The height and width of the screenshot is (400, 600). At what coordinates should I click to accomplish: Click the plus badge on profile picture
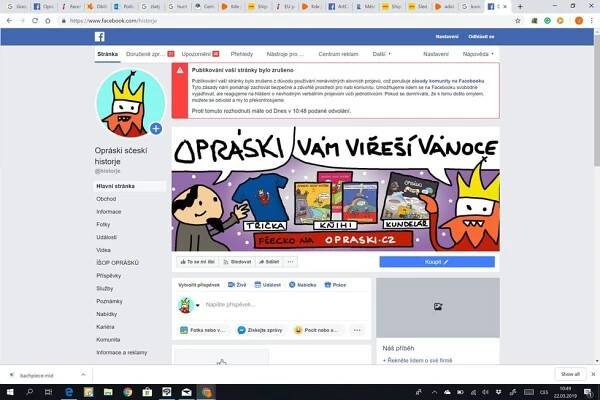click(x=155, y=129)
